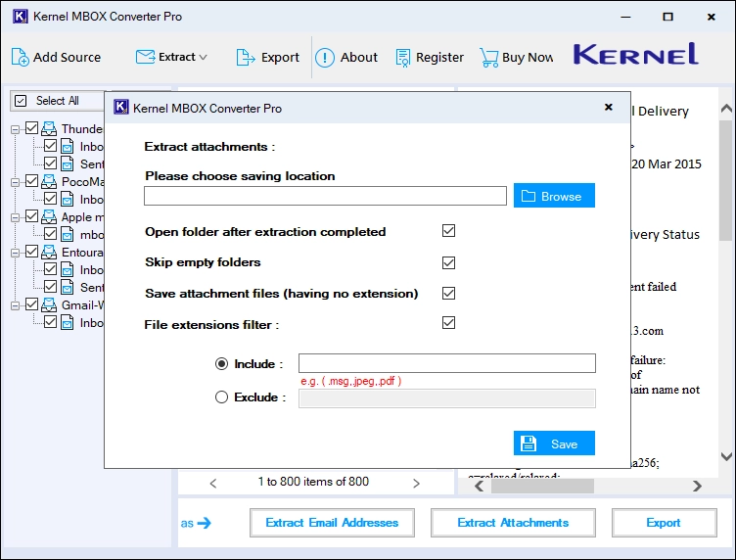Click the Kernel brand logo
The height and width of the screenshot is (560, 736).
[635, 54]
